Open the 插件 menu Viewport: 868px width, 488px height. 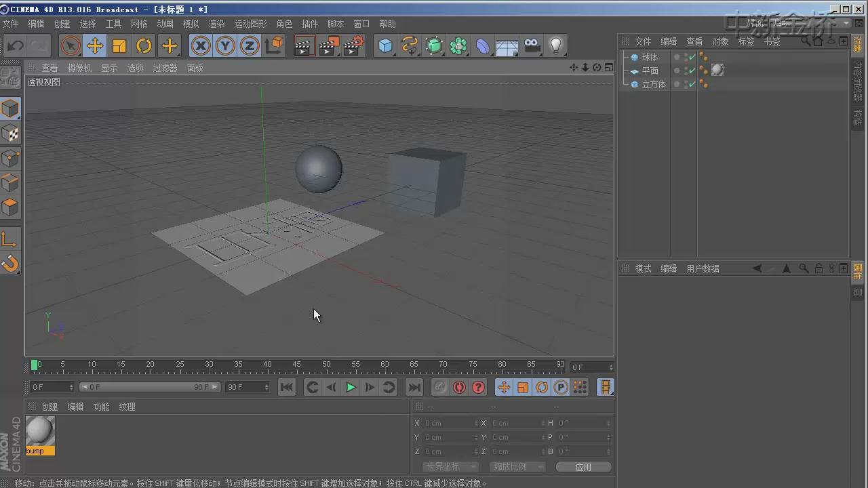(310, 24)
